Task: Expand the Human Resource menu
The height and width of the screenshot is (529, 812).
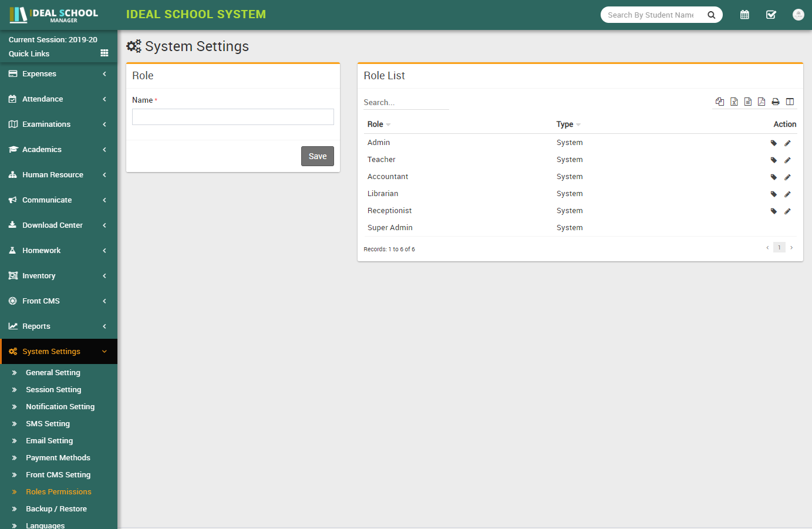Action: pos(59,174)
